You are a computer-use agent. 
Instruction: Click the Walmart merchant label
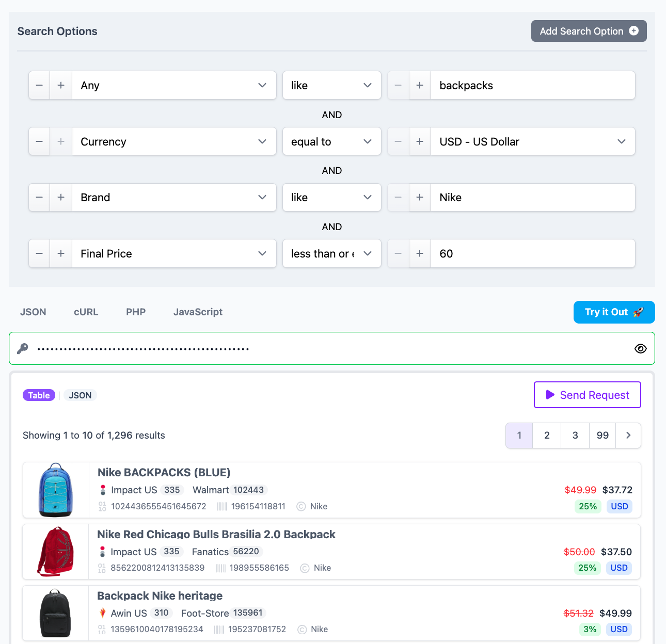pos(211,490)
